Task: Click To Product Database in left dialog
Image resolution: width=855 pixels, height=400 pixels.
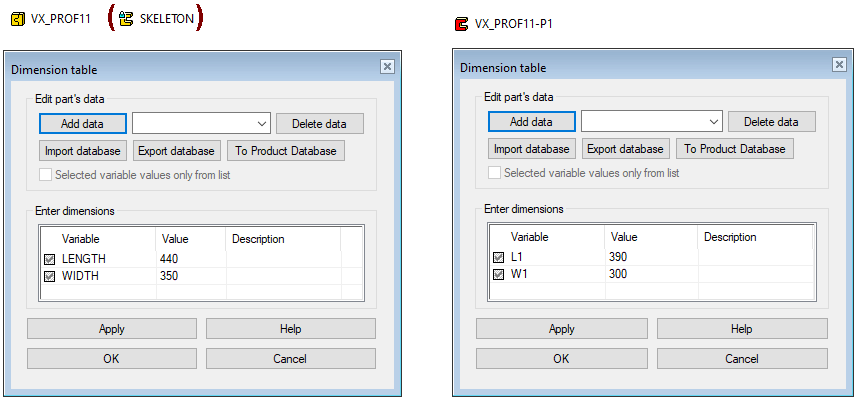Action: point(286,151)
